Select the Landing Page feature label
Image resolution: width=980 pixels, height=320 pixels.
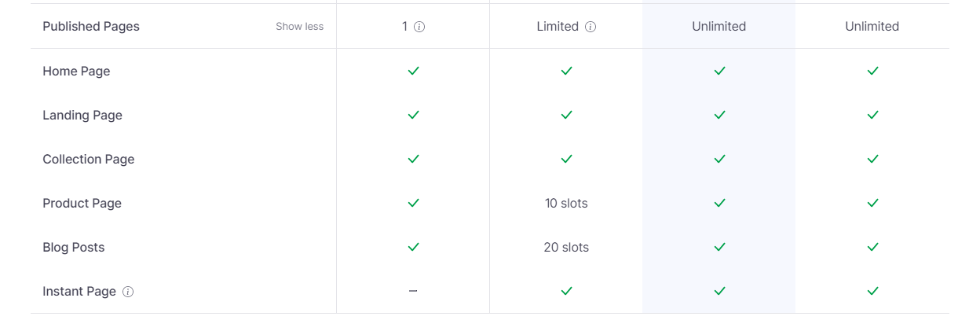(82, 115)
